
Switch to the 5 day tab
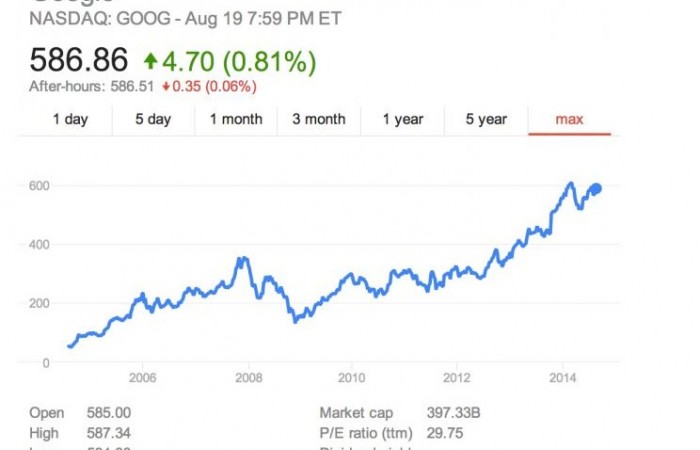[x=153, y=119]
